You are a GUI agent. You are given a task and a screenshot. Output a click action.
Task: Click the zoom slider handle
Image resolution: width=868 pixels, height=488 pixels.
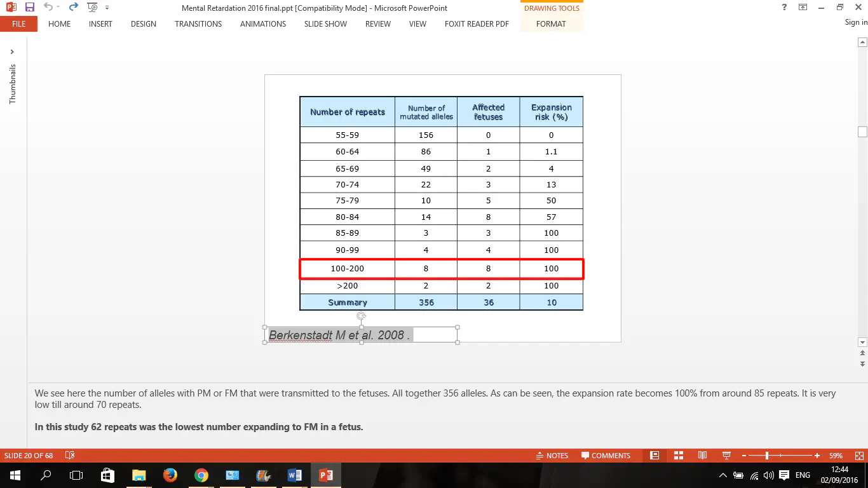(767, 456)
